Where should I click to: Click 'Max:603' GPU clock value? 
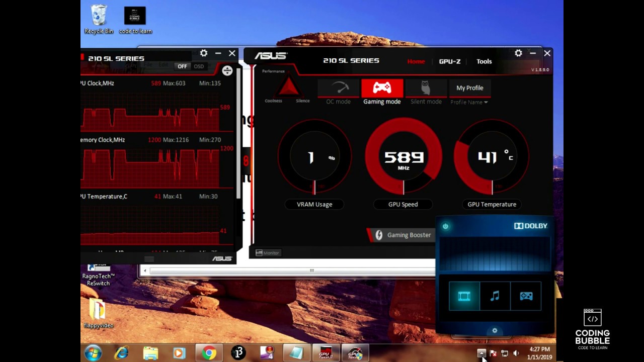pos(174,83)
